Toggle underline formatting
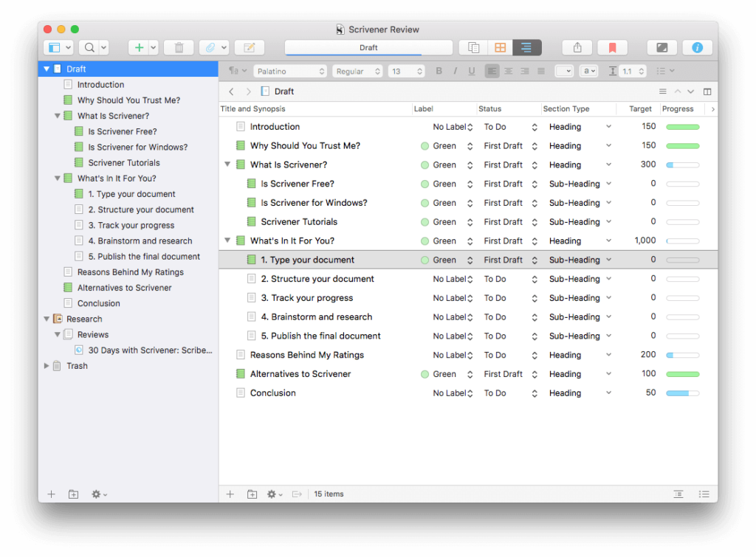Image resolution: width=756 pixels, height=557 pixels. 471,71
